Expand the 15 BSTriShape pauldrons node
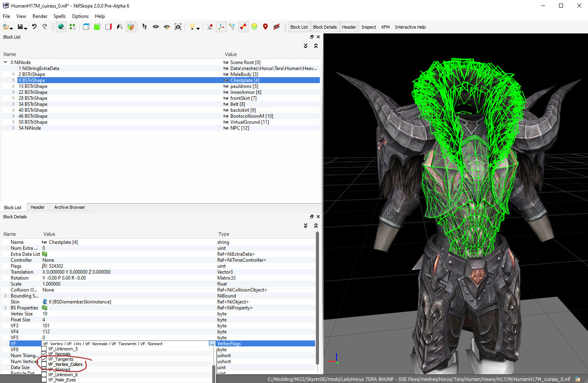Viewport: 588px width, 383px height. 13,86
